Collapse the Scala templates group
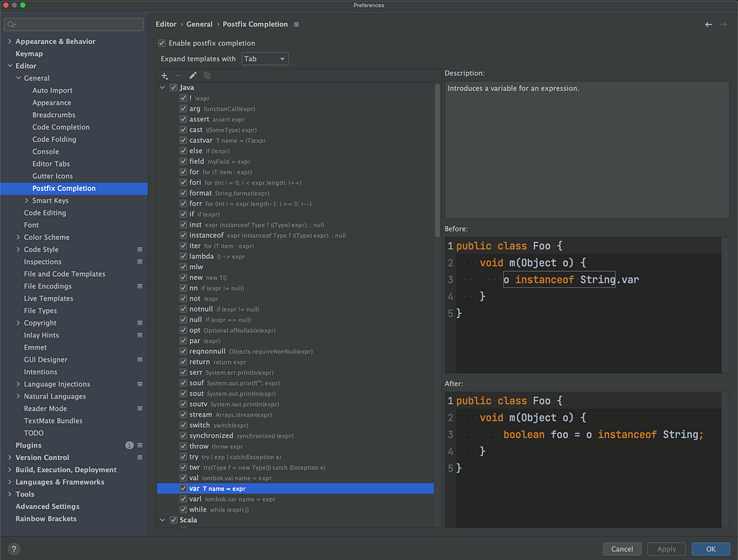 [x=162, y=520]
